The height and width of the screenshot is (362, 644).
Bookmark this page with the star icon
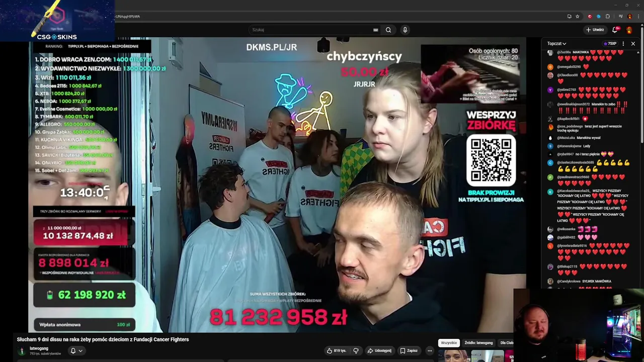pyautogui.click(x=578, y=16)
